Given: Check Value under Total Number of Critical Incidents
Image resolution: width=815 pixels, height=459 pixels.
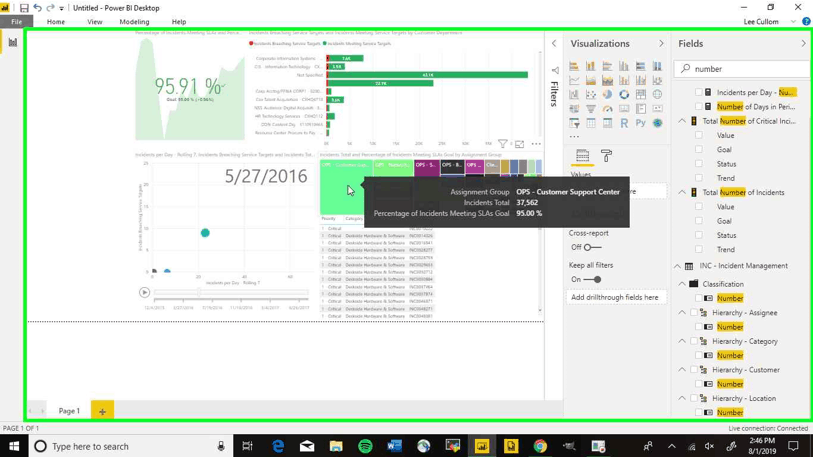Looking at the screenshot, I should (x=699, y=135).
